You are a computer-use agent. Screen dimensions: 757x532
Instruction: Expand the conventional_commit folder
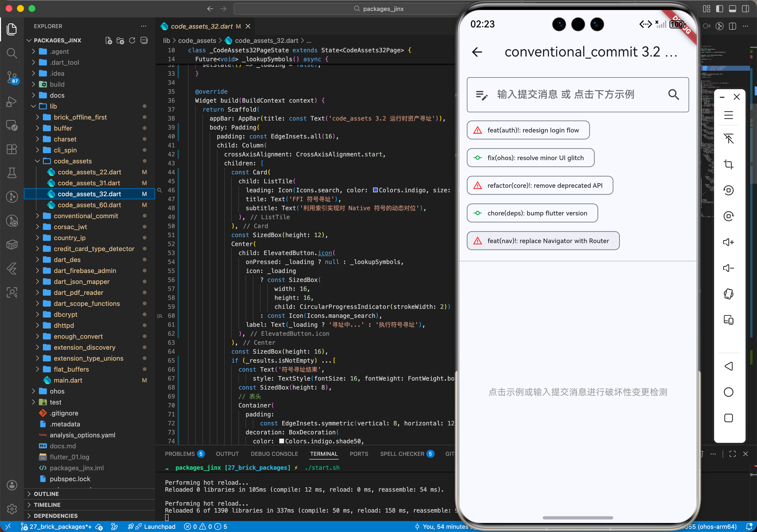click(86, 216)
